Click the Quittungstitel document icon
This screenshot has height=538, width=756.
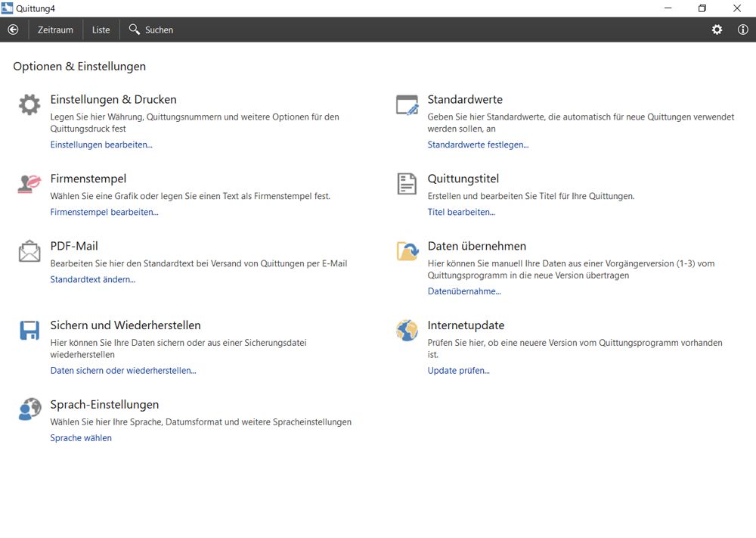click(407, 184)
